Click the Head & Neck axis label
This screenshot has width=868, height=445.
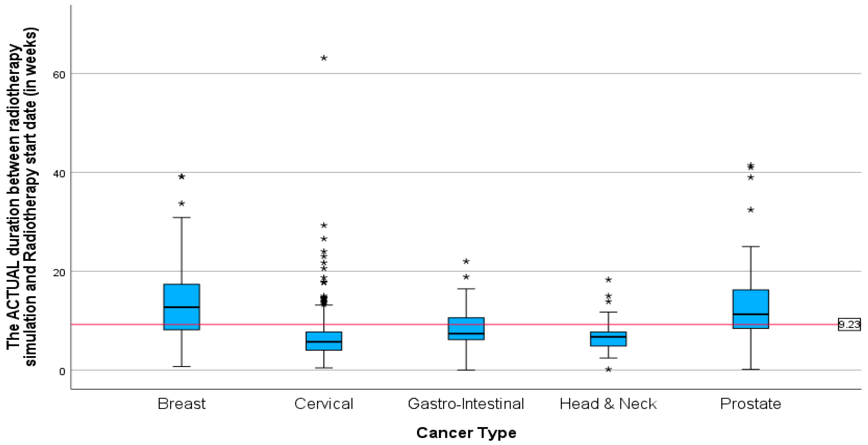608,404
